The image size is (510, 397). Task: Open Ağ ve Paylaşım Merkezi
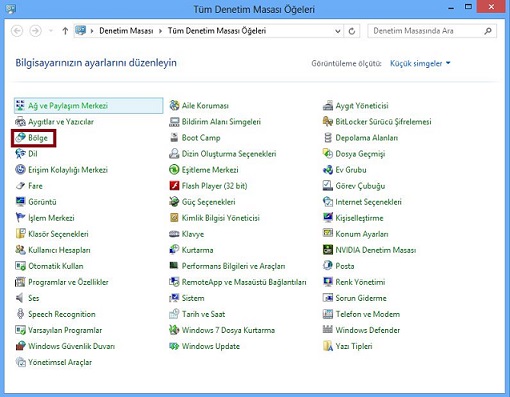[89, 105]
